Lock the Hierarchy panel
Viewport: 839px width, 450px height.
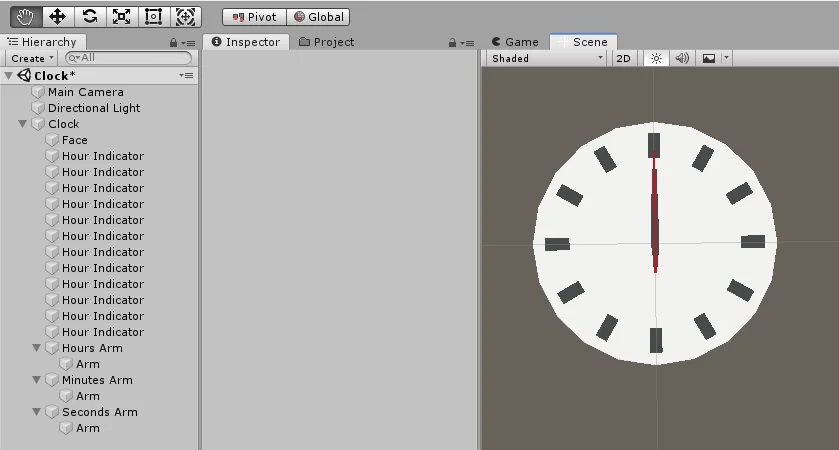click(173, 43)
